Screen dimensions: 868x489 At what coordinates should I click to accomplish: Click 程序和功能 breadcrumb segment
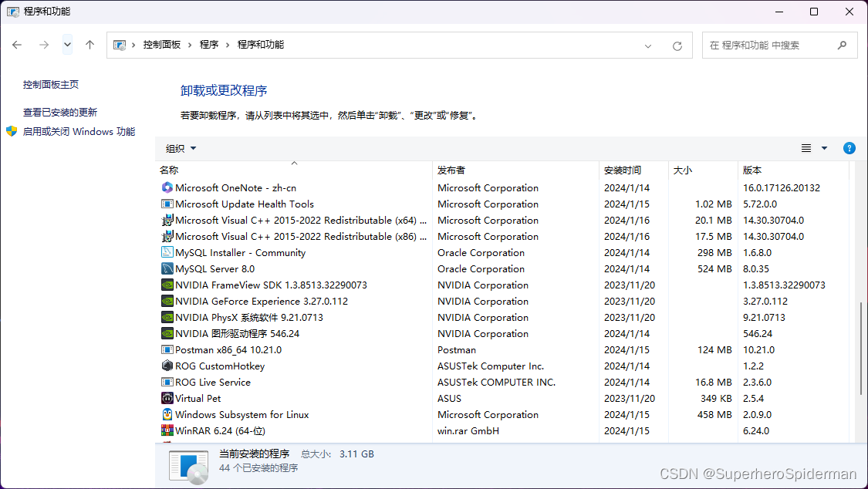(260, 45)
